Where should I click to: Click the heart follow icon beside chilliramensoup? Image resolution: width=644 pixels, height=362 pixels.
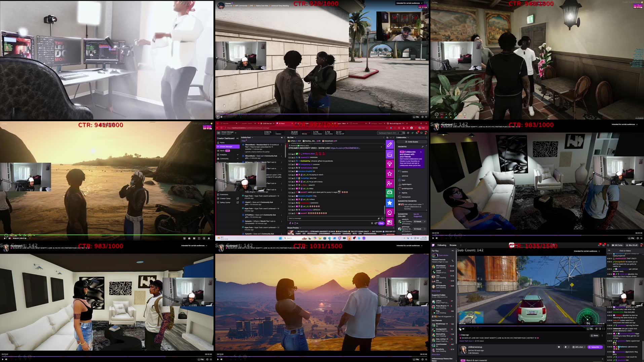click(x=559, y=347)
